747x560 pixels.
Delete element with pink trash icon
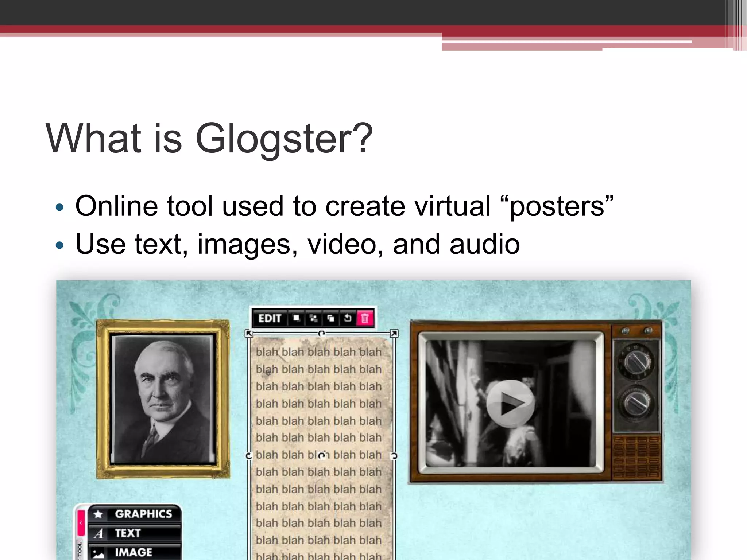click(x=365, y=318)
